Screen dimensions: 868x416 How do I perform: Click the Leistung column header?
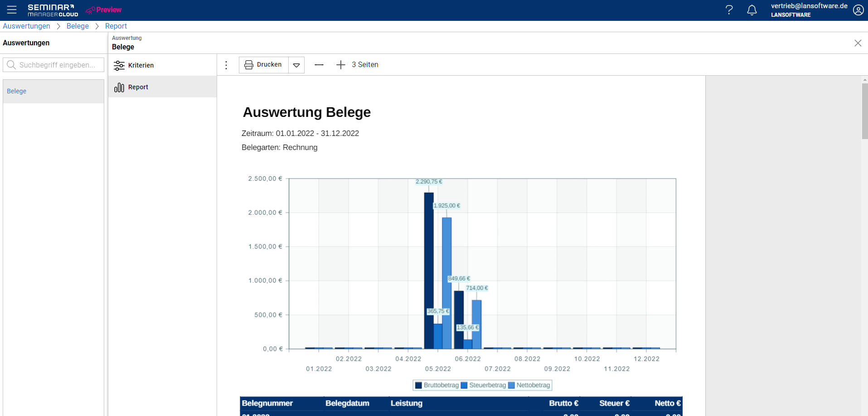pyautogui.click(x=407, y=403)
